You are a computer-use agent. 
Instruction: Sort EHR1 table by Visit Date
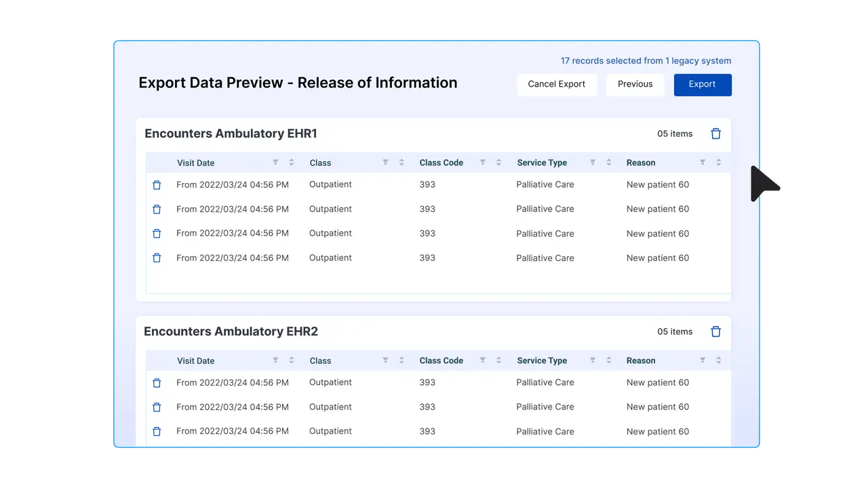[292, 163]
